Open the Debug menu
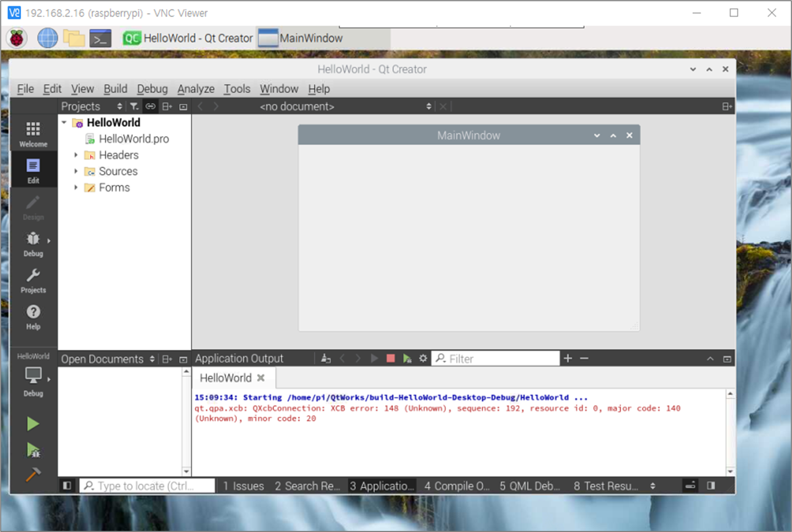Image resolution: width=792 pixels, height=532 pixels. (152, 89)
